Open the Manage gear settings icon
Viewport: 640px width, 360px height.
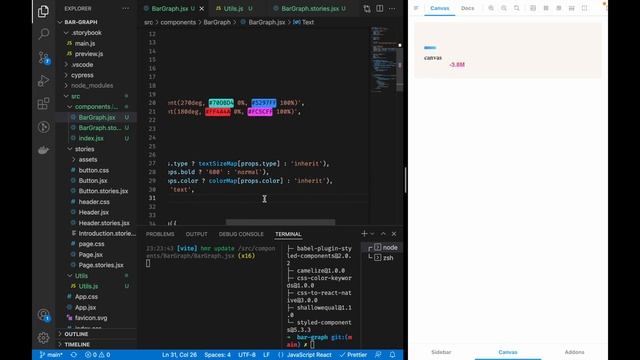[43, 338]
